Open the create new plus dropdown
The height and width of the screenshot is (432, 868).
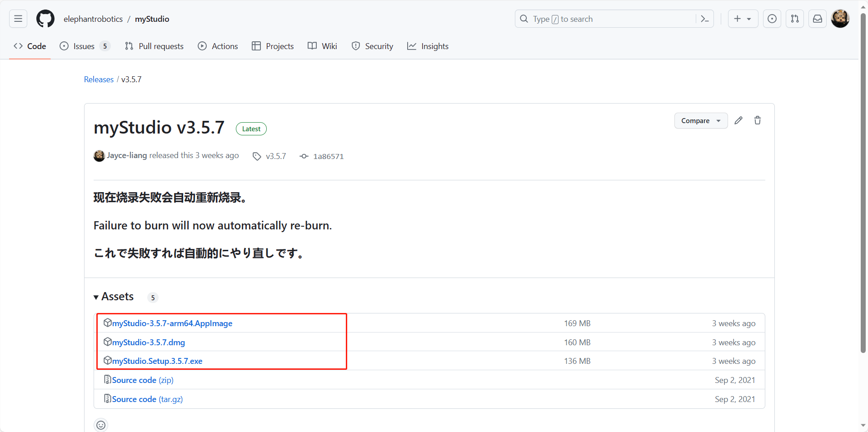click(743, 19)
